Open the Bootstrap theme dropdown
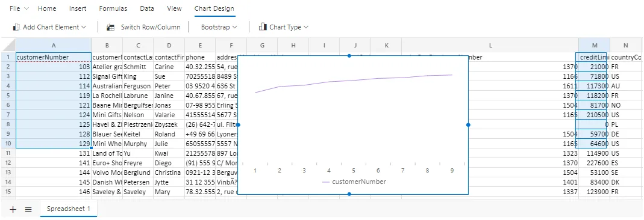644x220 pixels. point(219,27)
